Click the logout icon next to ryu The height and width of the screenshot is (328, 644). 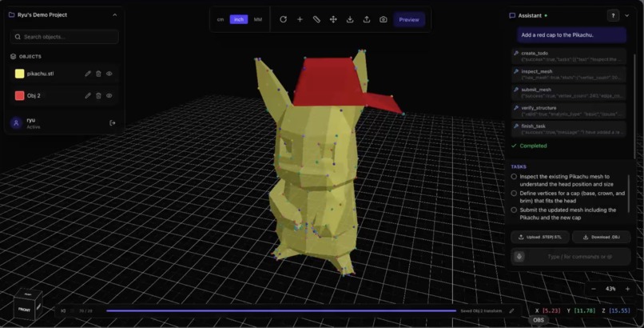tap(113, 123)
